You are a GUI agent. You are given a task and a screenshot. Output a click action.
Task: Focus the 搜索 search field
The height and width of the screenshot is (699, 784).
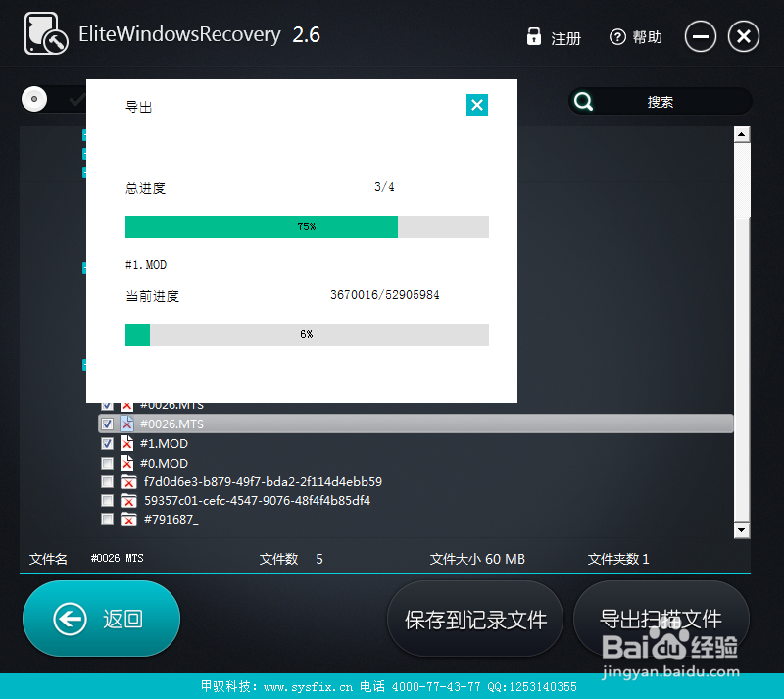660,102
